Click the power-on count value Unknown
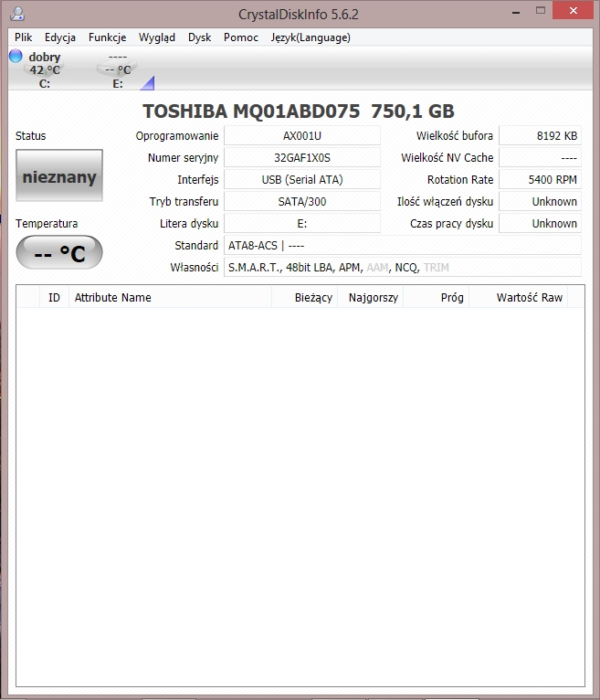600x700 pixels. tap(540, 201)
